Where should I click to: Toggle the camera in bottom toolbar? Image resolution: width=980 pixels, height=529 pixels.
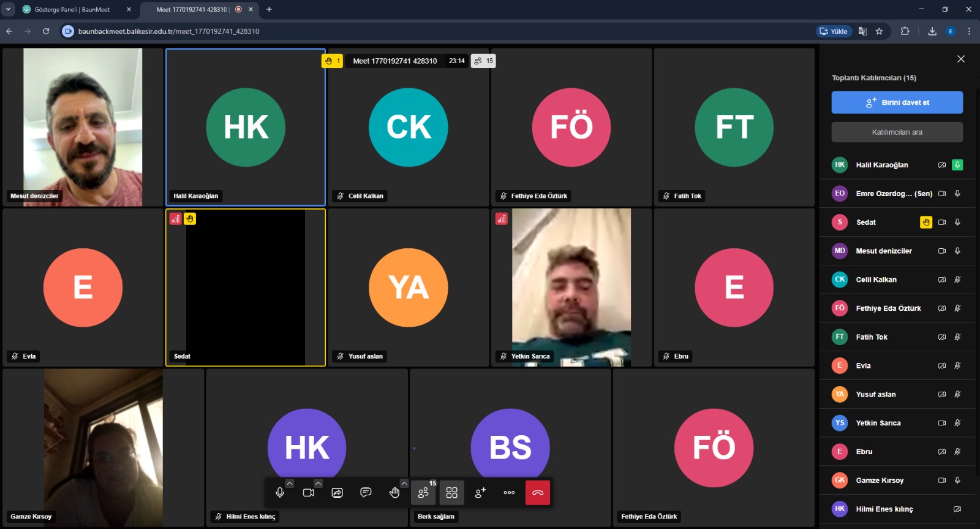coord(309,492)
